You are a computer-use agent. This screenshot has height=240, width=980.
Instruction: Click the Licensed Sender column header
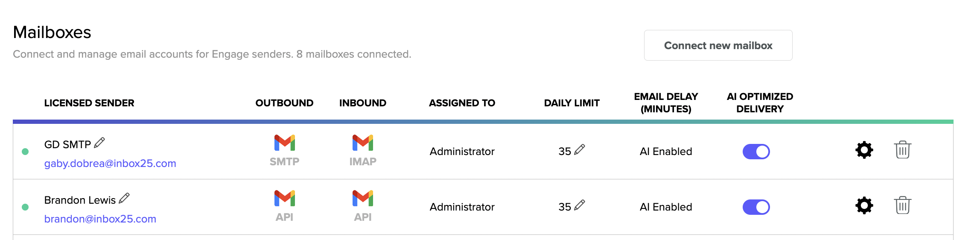(x=89, y=103)
